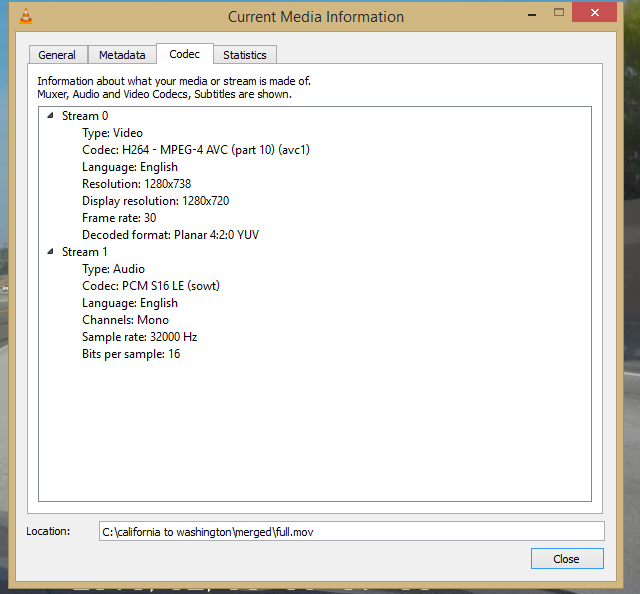Open the Metadata tab

(x=122, y=55)
